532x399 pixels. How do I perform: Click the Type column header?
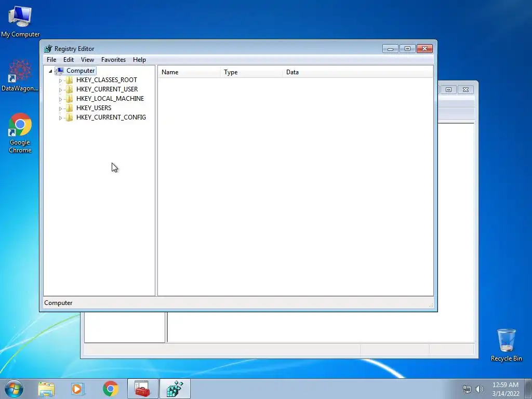tap(251, 72)
